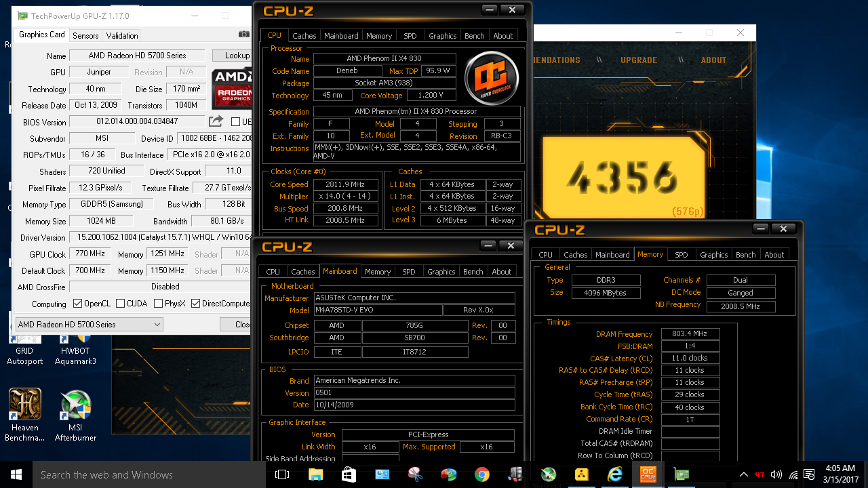The width and height of the screenshot is (868, 488).
Task: Click the Command Rate value 1T
Action: click(690, 420)
